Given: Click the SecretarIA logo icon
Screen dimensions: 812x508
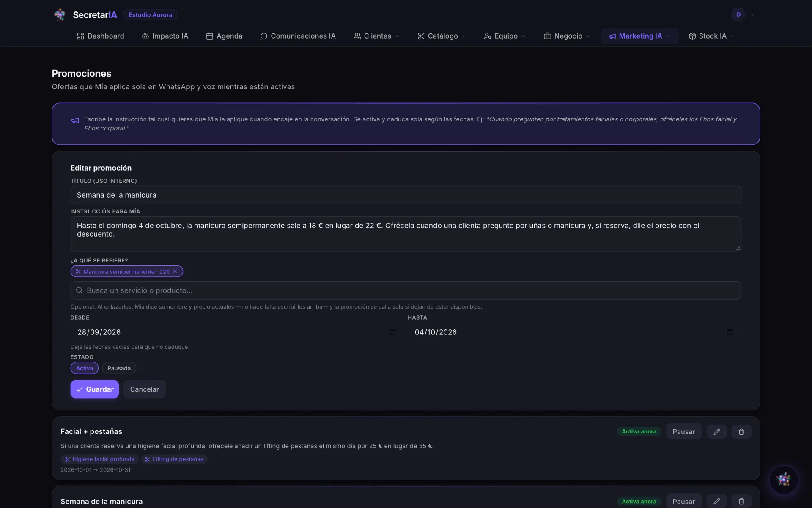Looking at the screenshot, I should coord(60,15).
